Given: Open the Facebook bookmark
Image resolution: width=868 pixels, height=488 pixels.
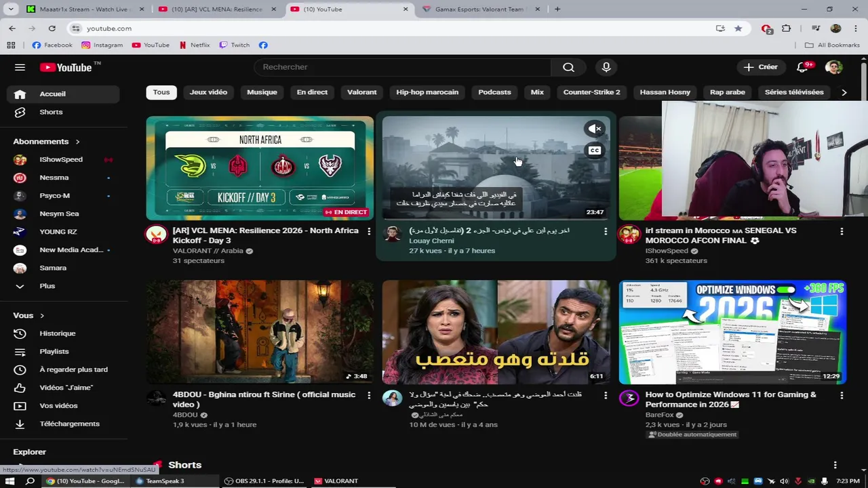Looking at the screenshot, I should [52, 45].
